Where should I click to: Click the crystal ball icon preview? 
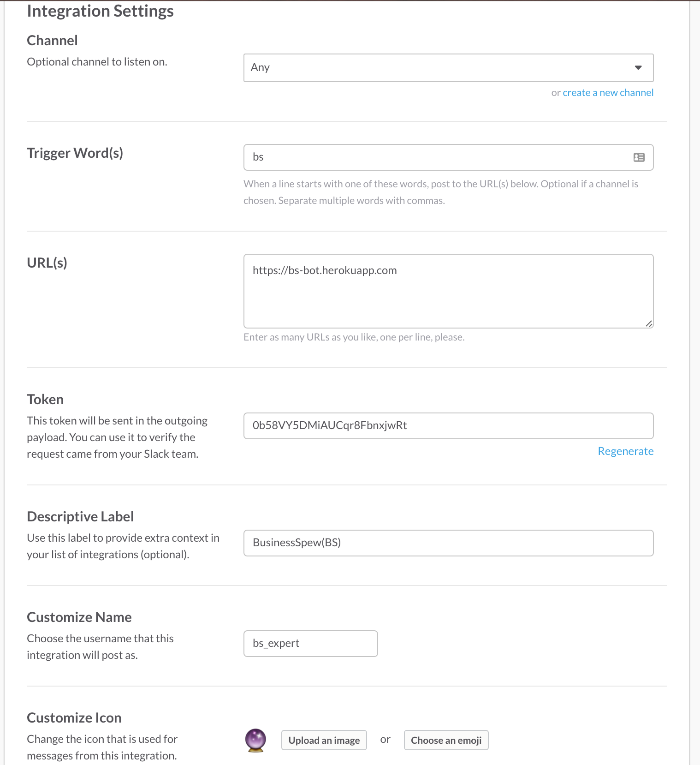click(255, 740)
